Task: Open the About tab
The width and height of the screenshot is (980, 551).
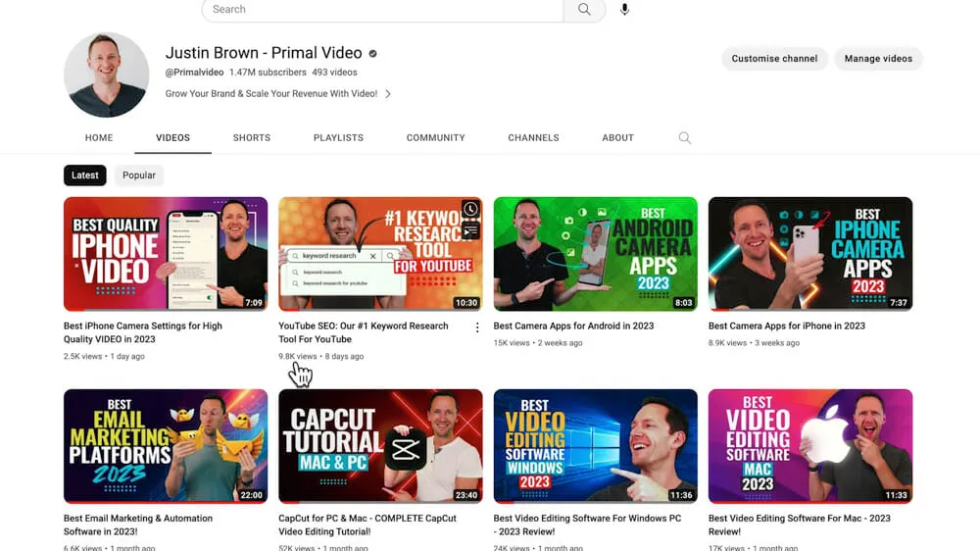Action: click(617, 138)
